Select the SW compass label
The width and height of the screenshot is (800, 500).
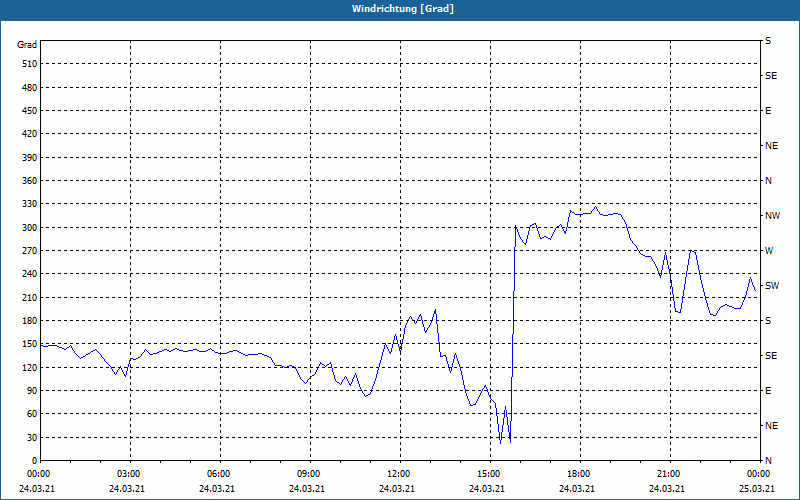click(772, 286)
